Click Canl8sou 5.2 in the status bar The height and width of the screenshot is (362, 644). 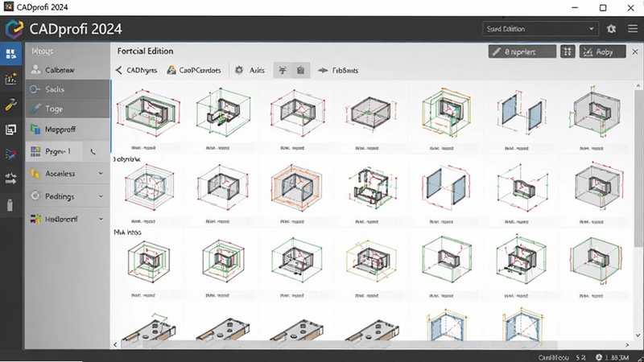561,357
